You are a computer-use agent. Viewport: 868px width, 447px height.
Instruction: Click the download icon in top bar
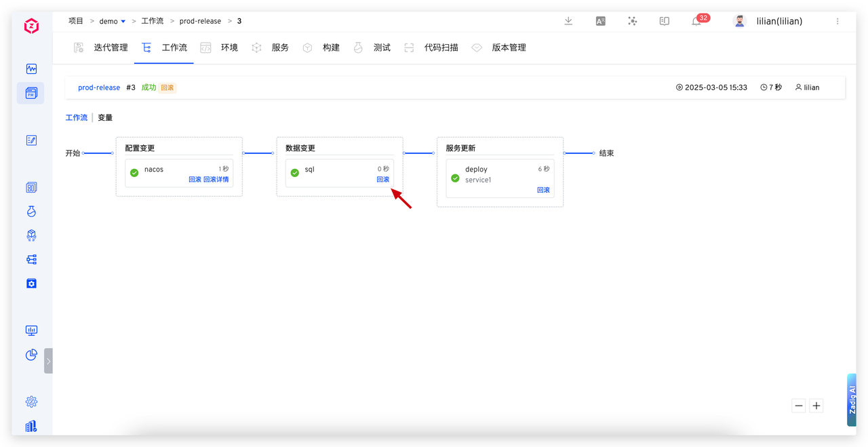coord(568,21)
